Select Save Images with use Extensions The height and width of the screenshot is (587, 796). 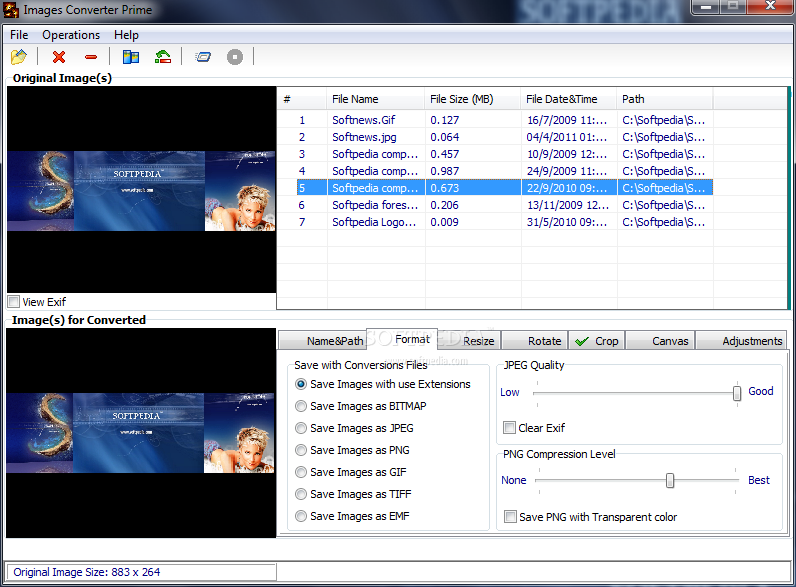point(301,384)
